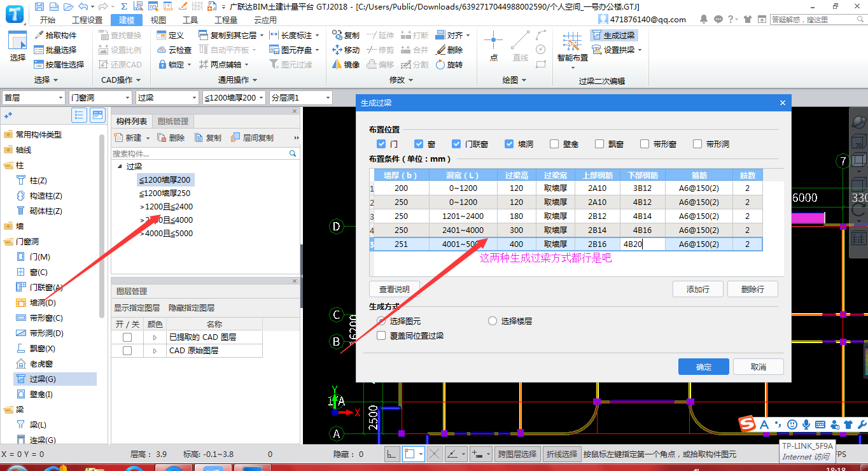The width and height of the screenshot is (868, 471).
Task: Open the 过梁 component type dropdown
Action: pos(167,97)
